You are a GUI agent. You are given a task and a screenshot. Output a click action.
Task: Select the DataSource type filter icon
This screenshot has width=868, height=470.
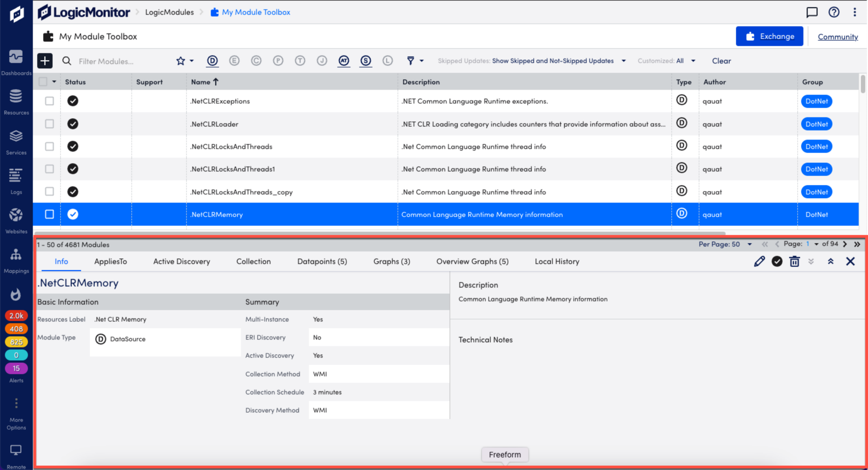[212, 61]
